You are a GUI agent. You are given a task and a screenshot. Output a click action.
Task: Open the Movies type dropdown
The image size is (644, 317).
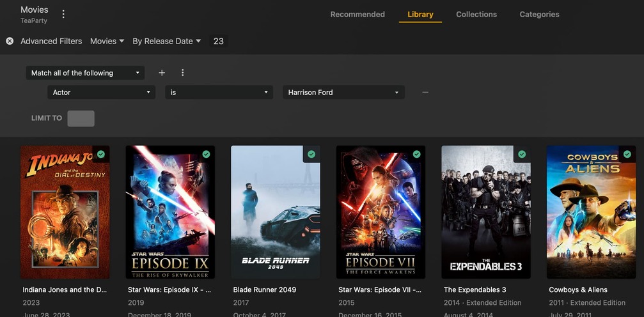[107, 41]
